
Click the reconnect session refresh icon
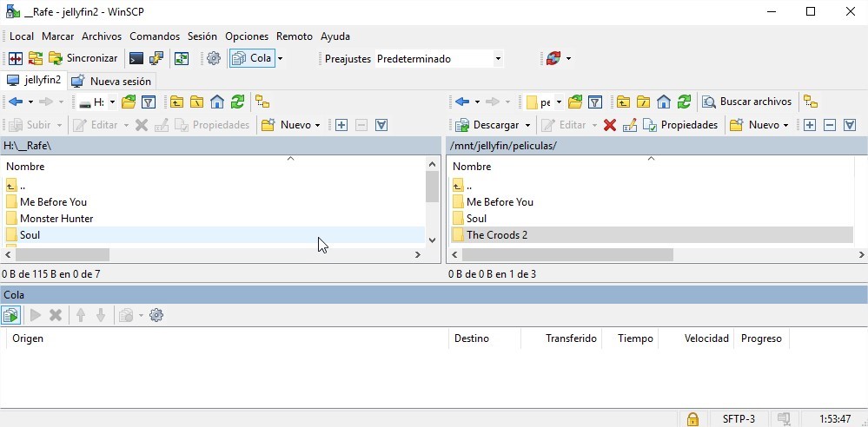point(553,58)
